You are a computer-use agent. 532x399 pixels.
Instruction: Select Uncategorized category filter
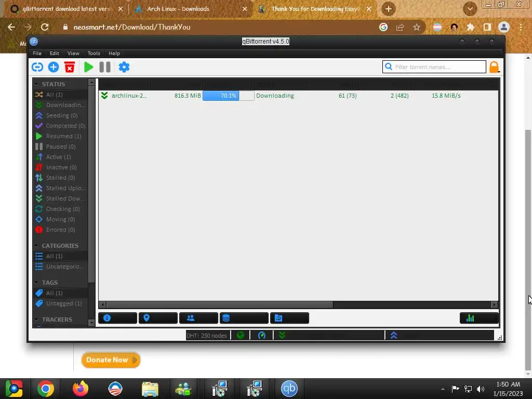(x=60, y=267)
